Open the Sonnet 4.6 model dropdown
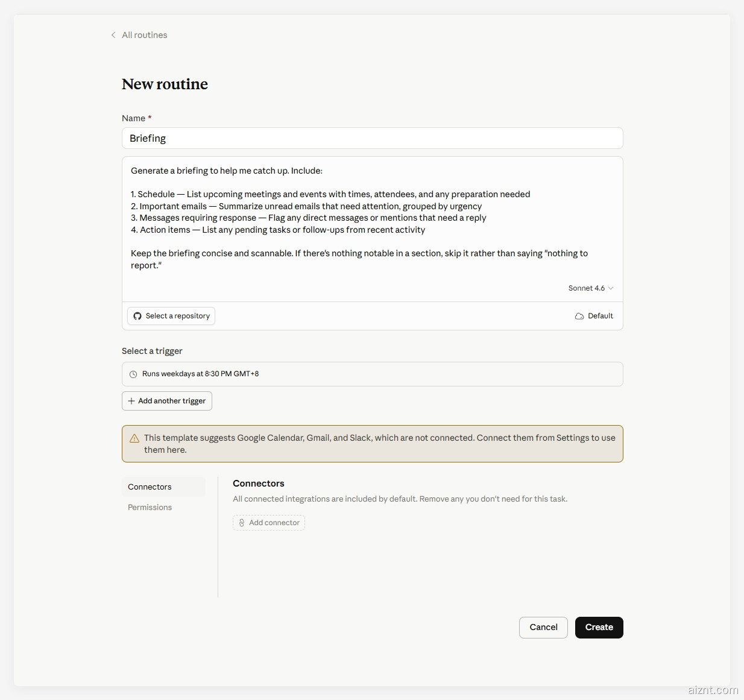744x700 pixels. click(x=586, y=288)
